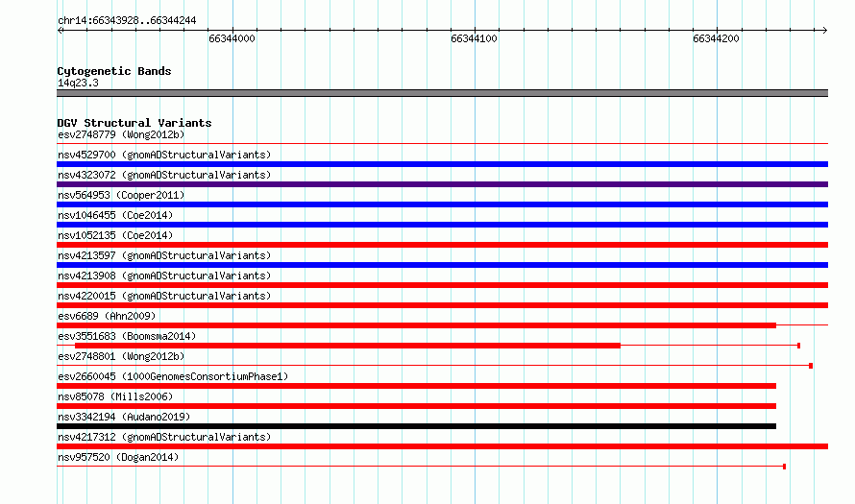Open variant nsv564953 (Cooper2011) label
The height and width of the screenshot is (504, 855).
121,195
